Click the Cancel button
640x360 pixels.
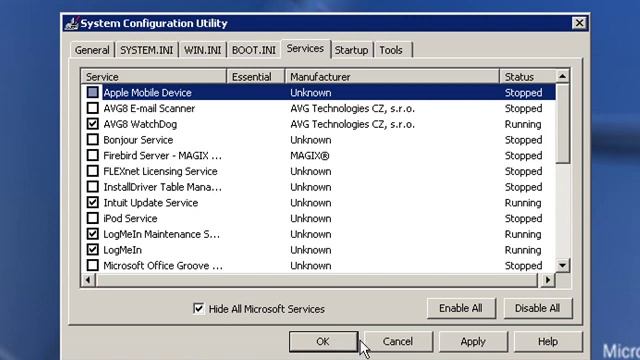coord(398,342)
